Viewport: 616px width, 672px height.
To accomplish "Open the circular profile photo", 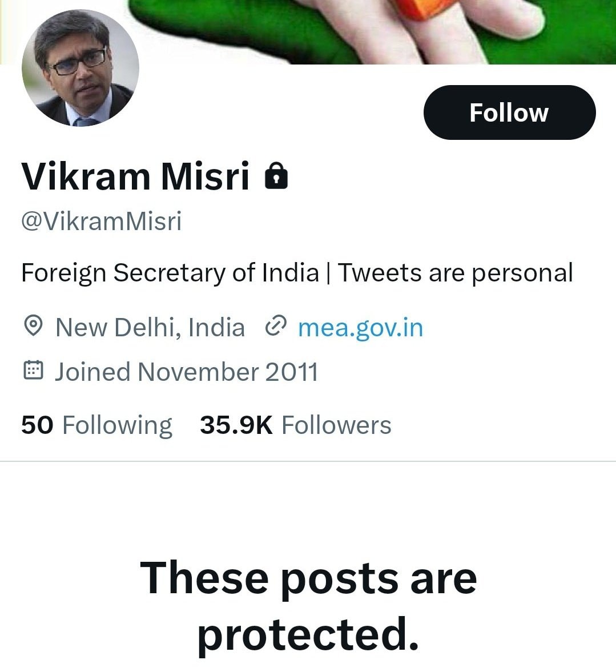I will point(80,68).
